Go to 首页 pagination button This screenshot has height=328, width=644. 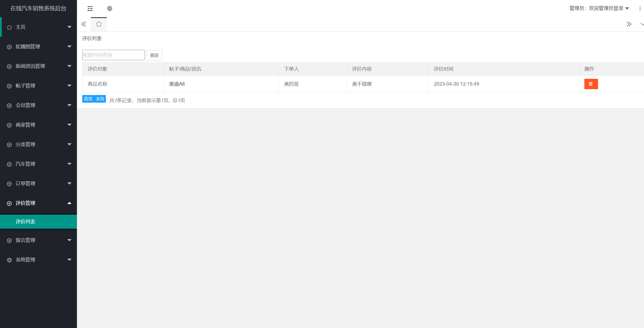point(88,99)
